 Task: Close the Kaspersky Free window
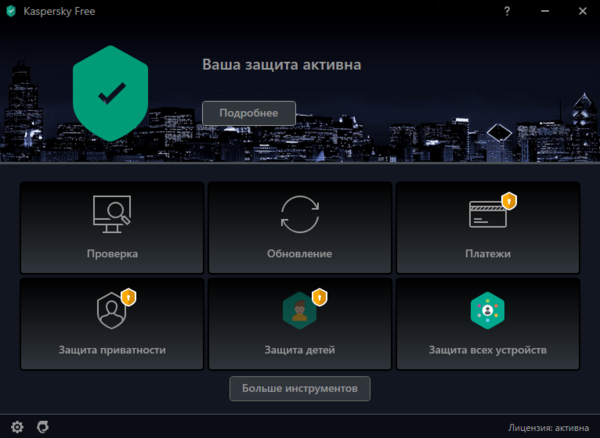[x=582, y=11]
